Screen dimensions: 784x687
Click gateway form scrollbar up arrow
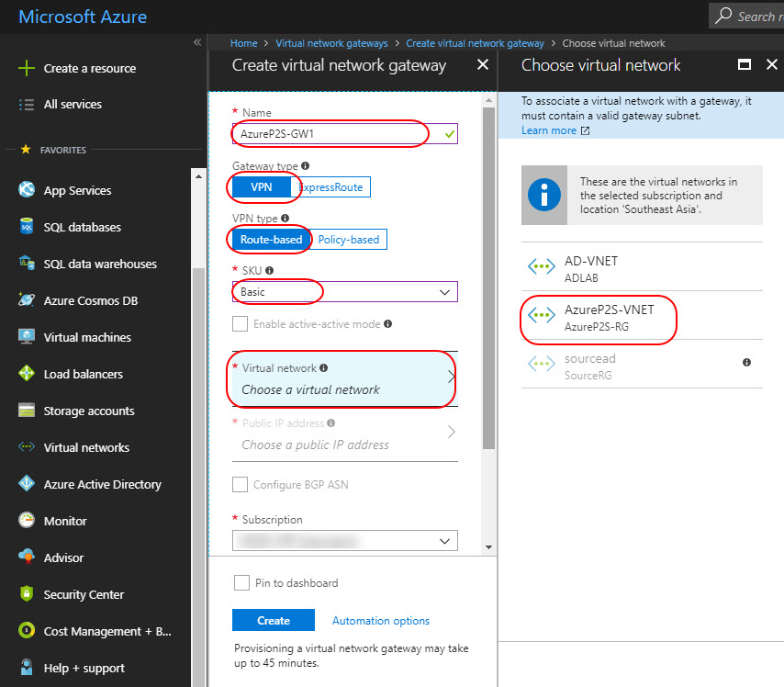pos(489,101)
